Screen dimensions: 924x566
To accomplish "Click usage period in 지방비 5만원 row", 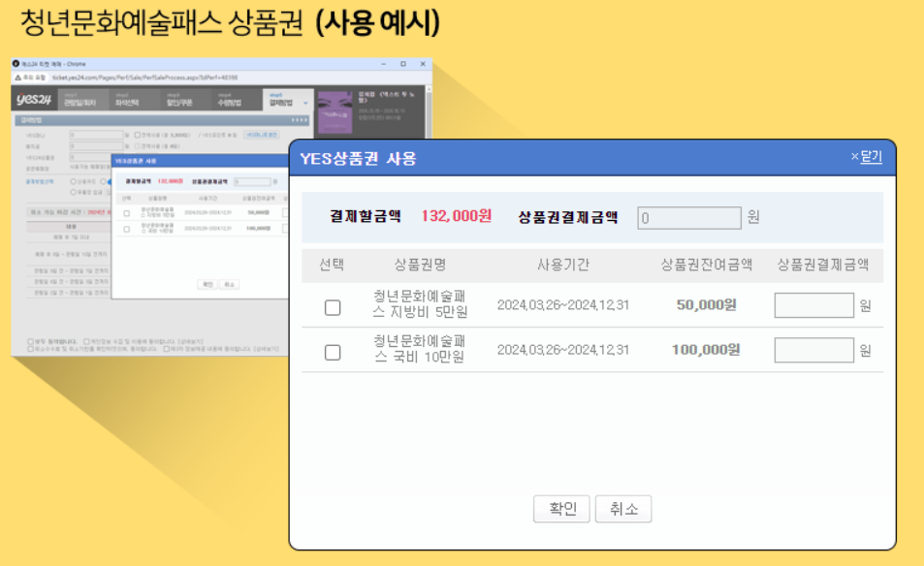I will click(x=562, y=305).
